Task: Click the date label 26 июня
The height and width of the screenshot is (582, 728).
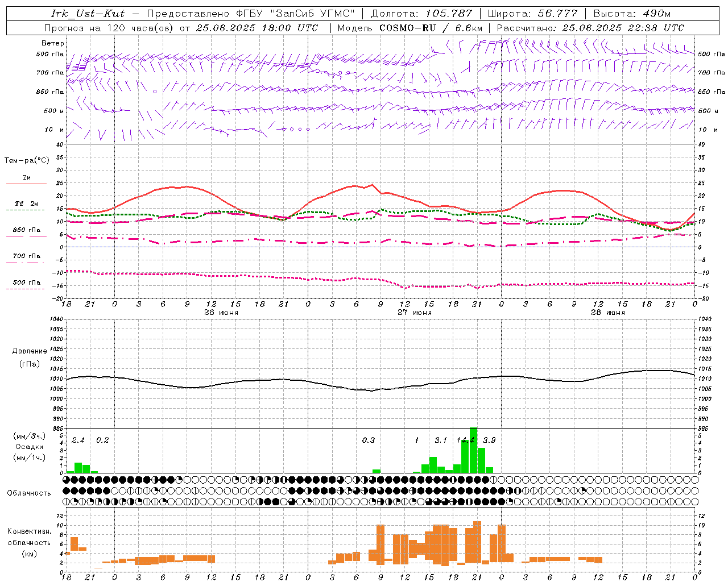Action: (221, 313)
